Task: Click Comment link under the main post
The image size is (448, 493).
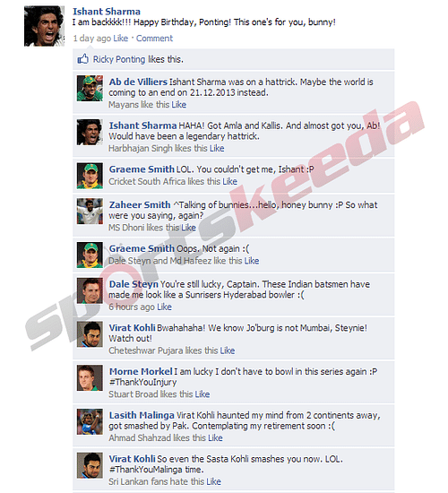Action: pos(154,39)
